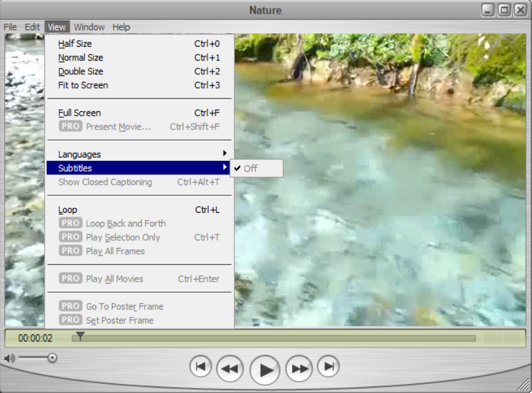The width and height of the screenshot is (532, 393).
Task: Skip to the beginning of the movie
Action: [x=200, y=367]
